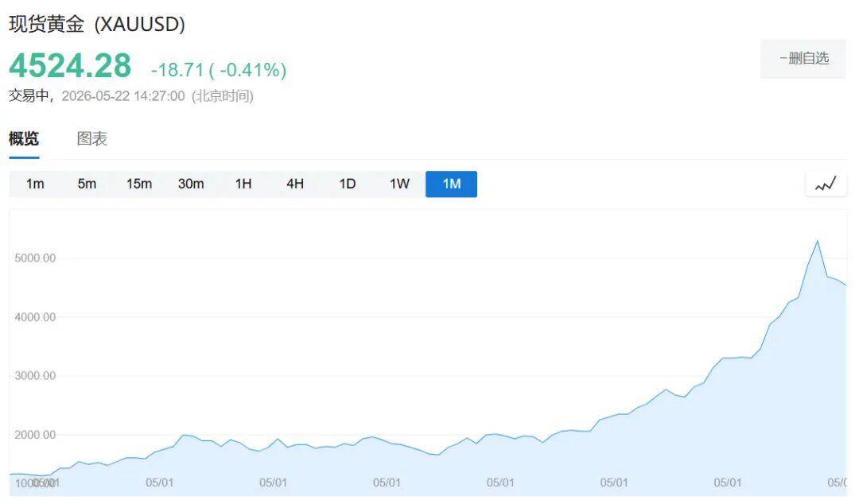The width and height of the screenshot is (859, 504).
Task: Open the chart type line icon
Action: pos(826,184)
